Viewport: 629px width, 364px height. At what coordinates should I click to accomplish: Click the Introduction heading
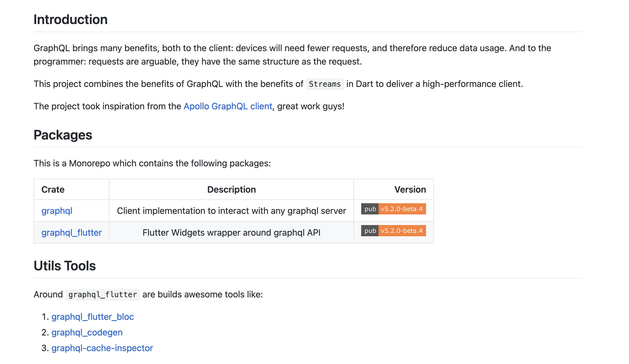[x=70, y=20]
